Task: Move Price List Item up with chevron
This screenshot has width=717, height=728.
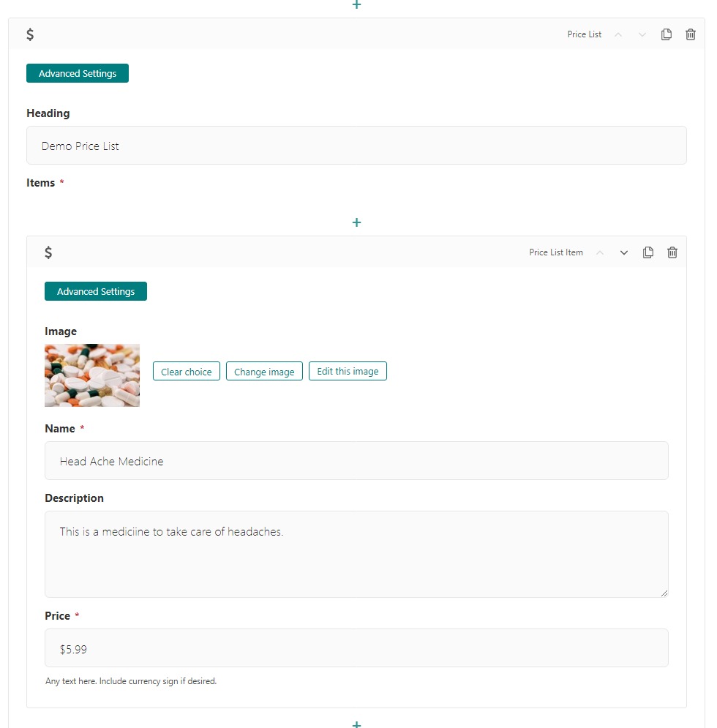Action: click(x=599, y=252)
